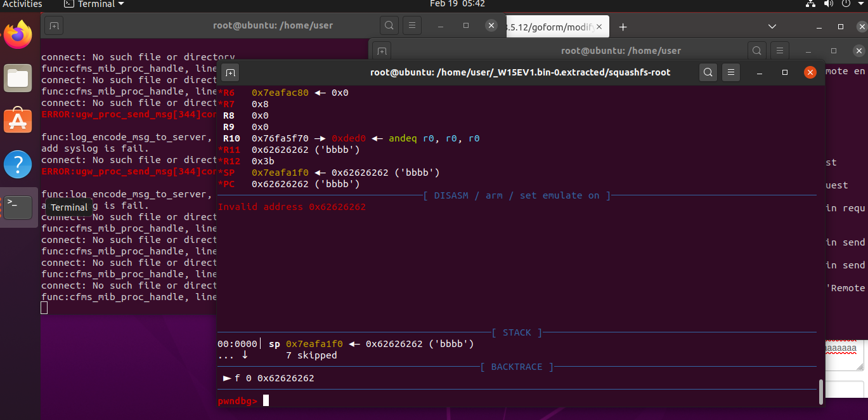The height and width of the screenshot is (420, 868).
Task: Close back-left /home/user terminal window
Action: pyautogui.click(x=491, y=25)
